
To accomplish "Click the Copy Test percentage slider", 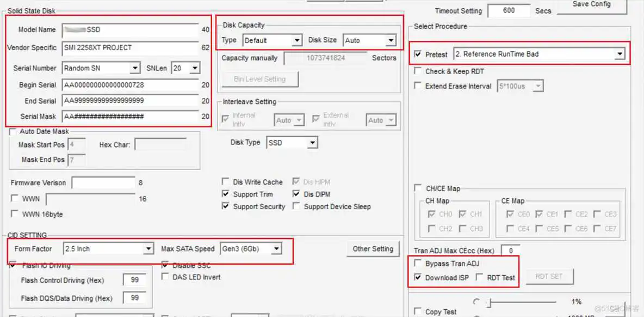I will (x=522, y=302).
